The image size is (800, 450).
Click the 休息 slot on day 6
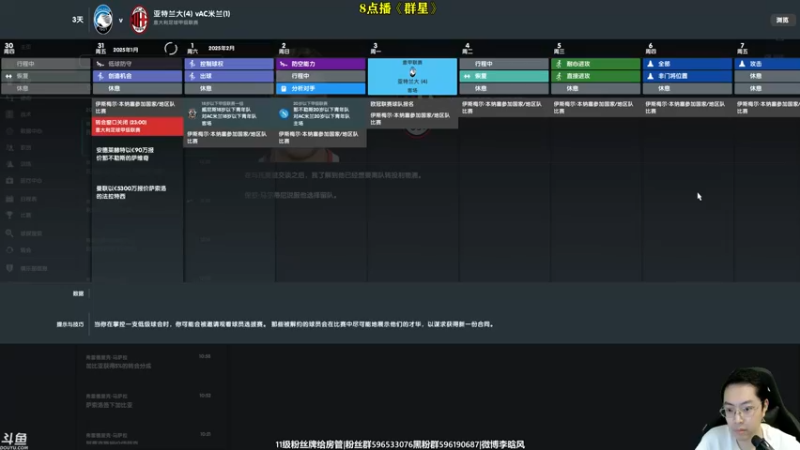pyautogui.click(x=687, y=88)
